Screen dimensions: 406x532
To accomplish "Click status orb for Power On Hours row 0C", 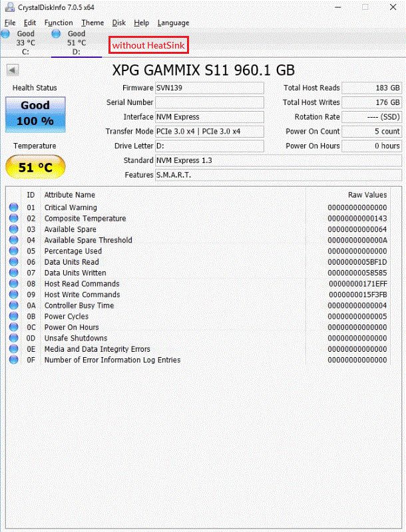I will click(x=13, y=327).
